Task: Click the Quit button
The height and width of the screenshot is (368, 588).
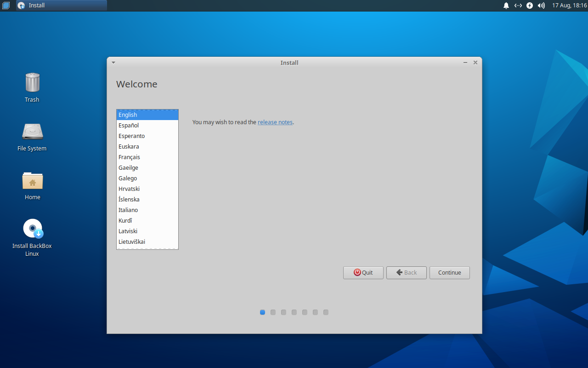Action: tap(363, 273)
